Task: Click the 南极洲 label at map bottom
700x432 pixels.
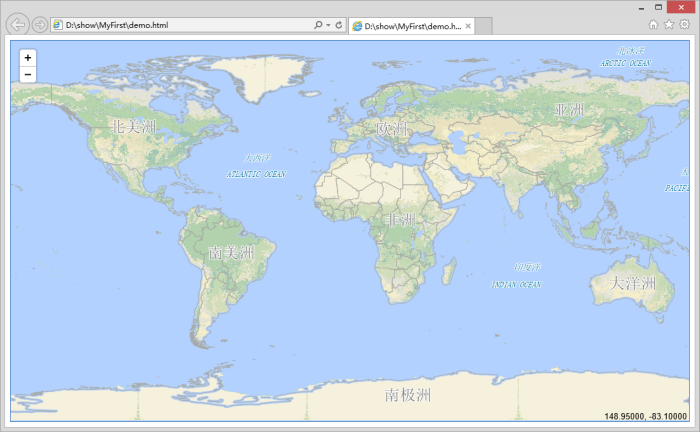Action: (408, 395)
